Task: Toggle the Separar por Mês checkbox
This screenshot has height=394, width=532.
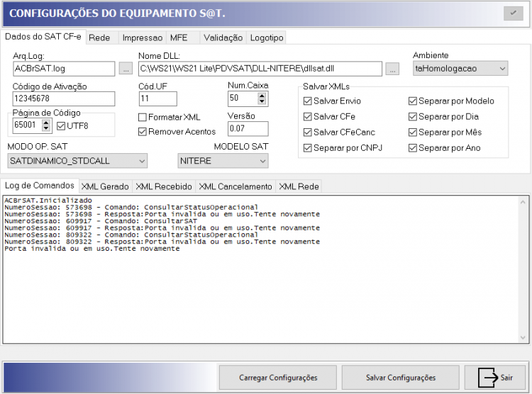Action: coord(445,132)
